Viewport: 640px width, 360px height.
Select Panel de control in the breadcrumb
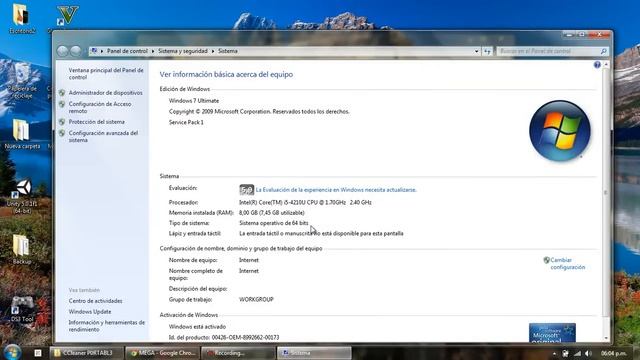(x=127, y=51)
